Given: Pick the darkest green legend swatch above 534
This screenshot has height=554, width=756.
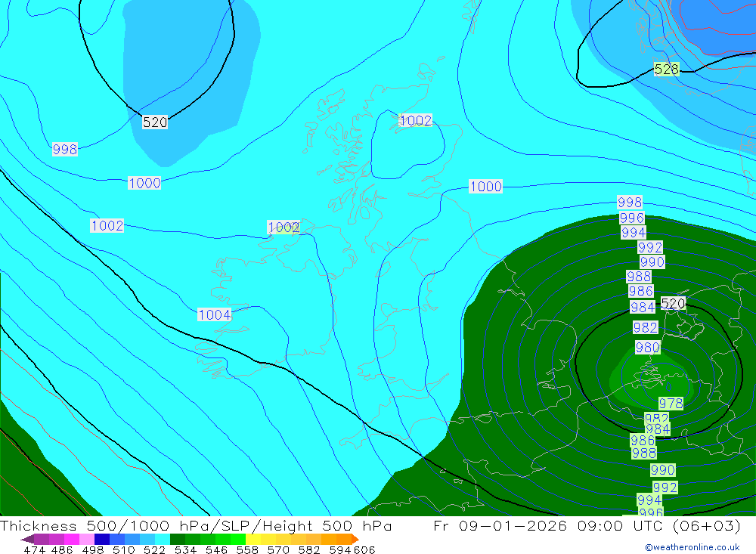Looking at the screenshot, I should pyautogui.click(x=178, y=539).
